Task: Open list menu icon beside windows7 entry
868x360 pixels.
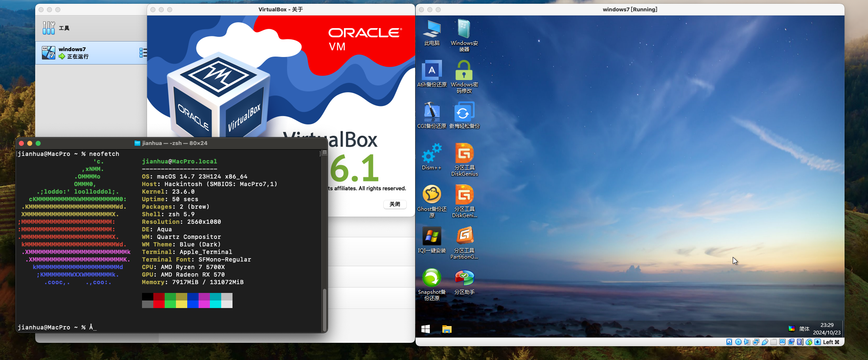Action: (143, 52)
